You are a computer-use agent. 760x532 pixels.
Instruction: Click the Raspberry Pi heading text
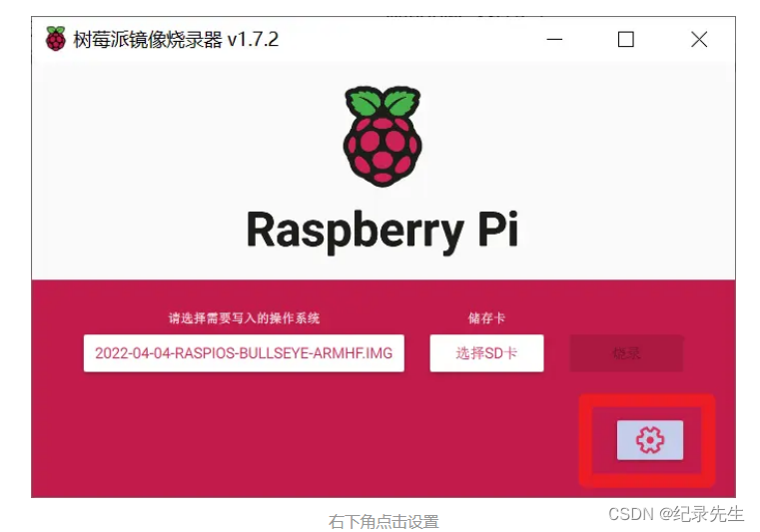tap(382, 231)
